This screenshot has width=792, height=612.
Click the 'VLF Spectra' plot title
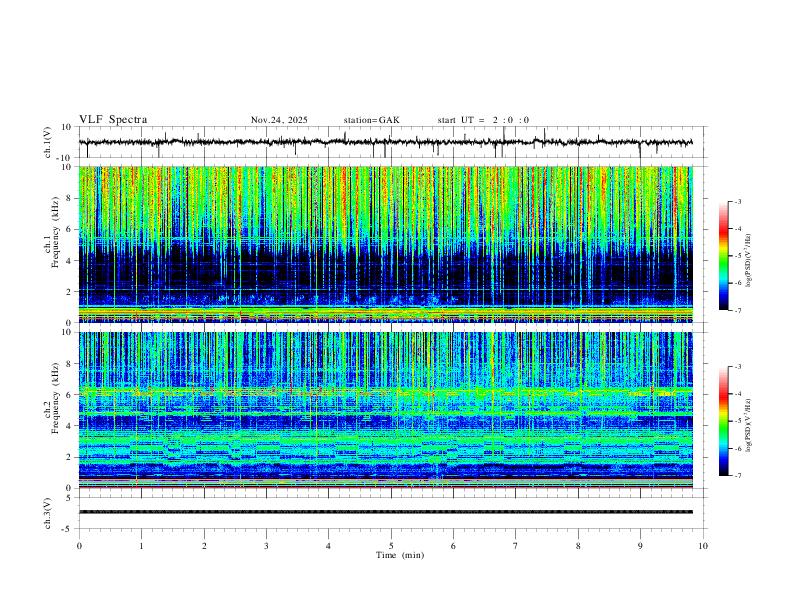[113, 120]
